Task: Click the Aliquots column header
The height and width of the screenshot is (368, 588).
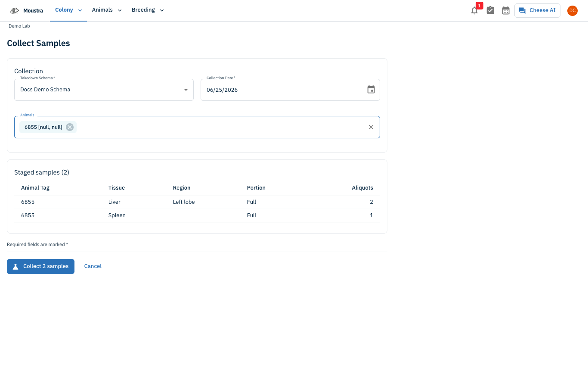Action: click(x=362, y=188)
